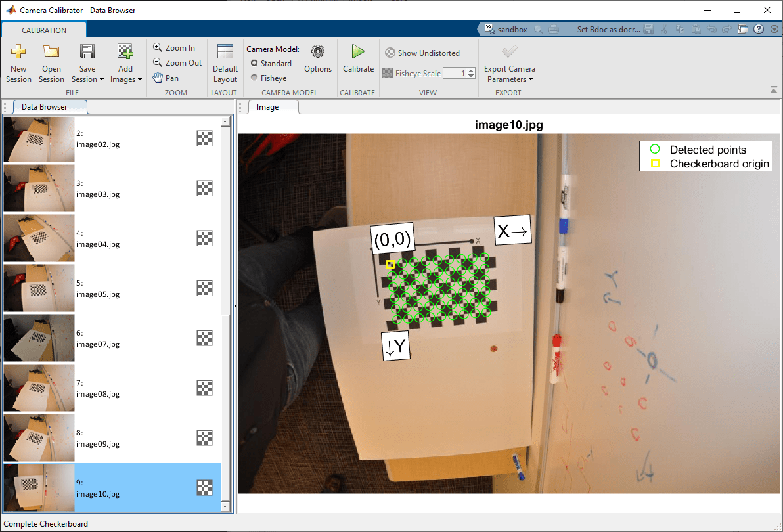Select image02.jpg thumbnail

pyautogui.click(x=39, y=139)
